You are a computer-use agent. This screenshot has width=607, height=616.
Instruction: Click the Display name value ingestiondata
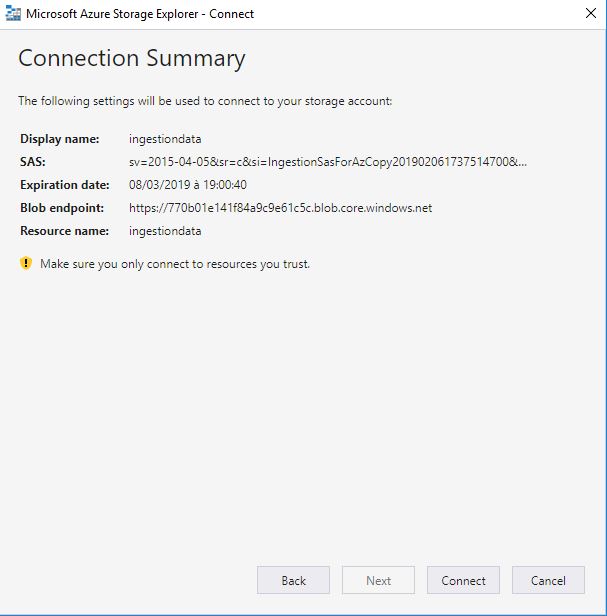pyautogui.click(x=165, y=139)
